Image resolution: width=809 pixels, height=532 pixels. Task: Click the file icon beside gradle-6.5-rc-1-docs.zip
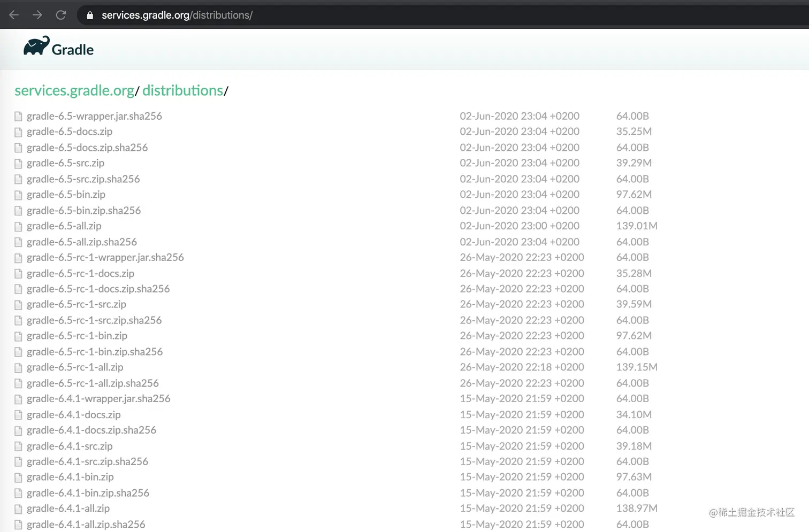pyautogui.click(x=18, y=274)
